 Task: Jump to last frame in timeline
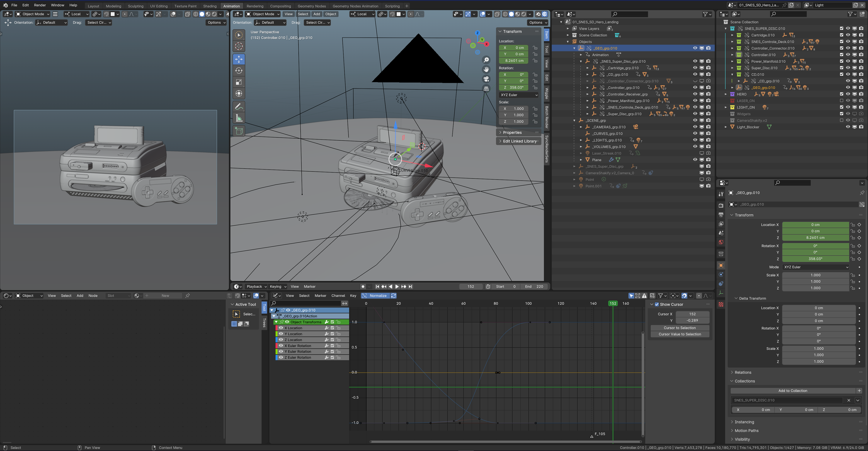pyautogui.click(x=410, y=286)
